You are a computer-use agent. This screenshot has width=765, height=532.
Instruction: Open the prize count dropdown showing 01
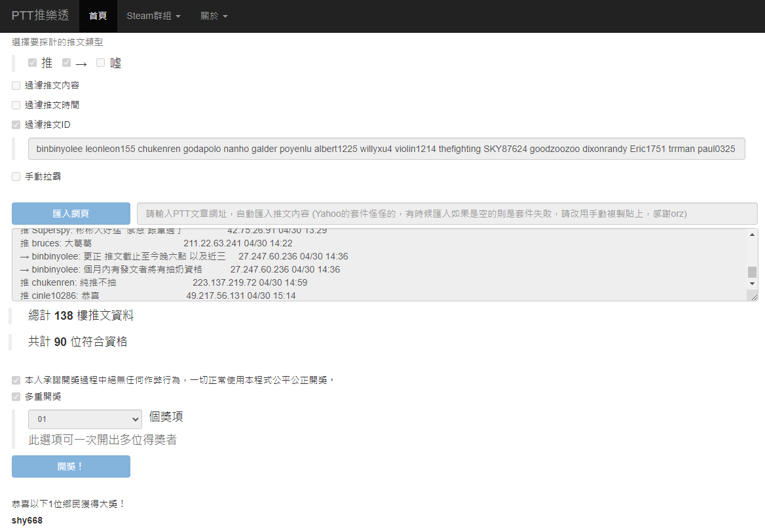pos(85,419)
